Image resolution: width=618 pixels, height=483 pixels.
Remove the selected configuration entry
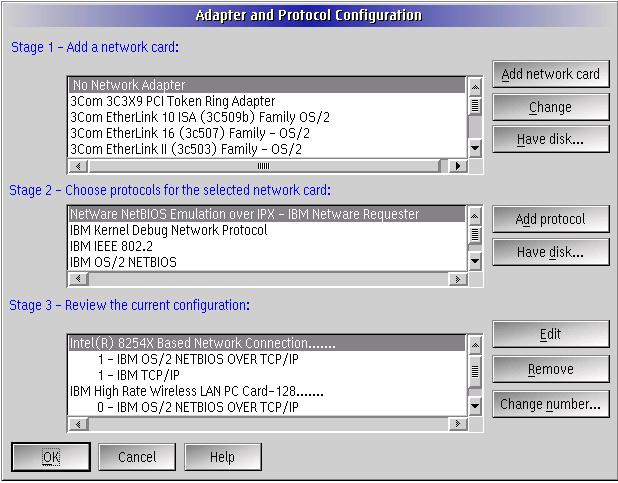pyautogui.click(x=551, y=369)
